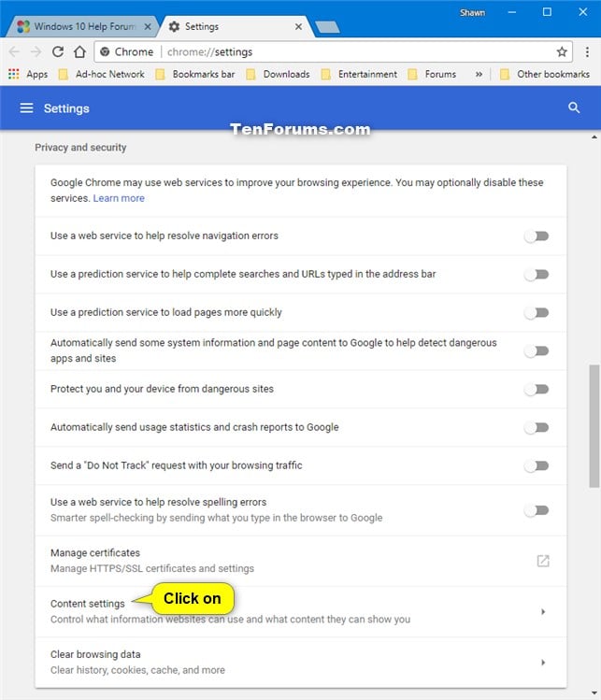Enable protection from dangerous sites
This screenshot has height=700, width=601.
tap(537, 390)
